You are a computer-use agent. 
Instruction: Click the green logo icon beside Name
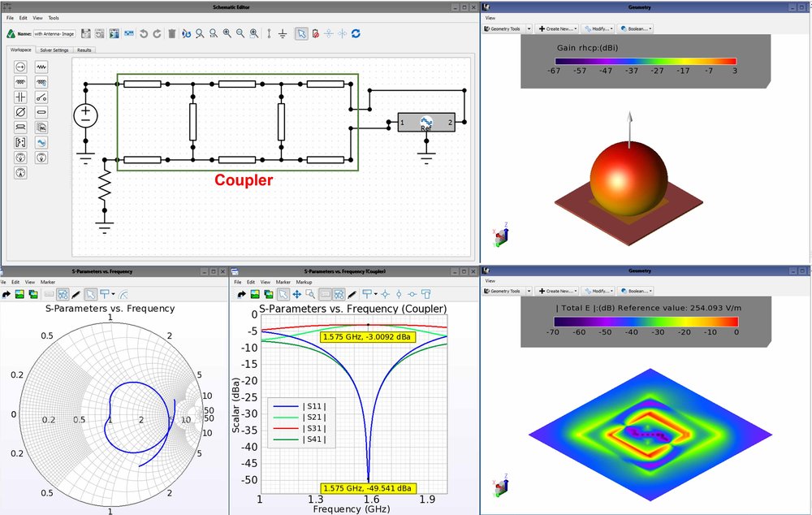pyautogui.click(x=11, y=33)
